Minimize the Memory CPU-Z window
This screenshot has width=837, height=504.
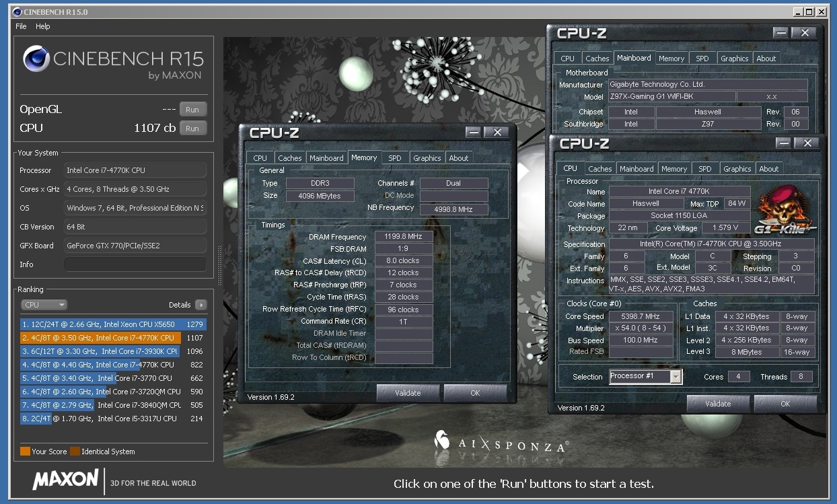[473, 133]
